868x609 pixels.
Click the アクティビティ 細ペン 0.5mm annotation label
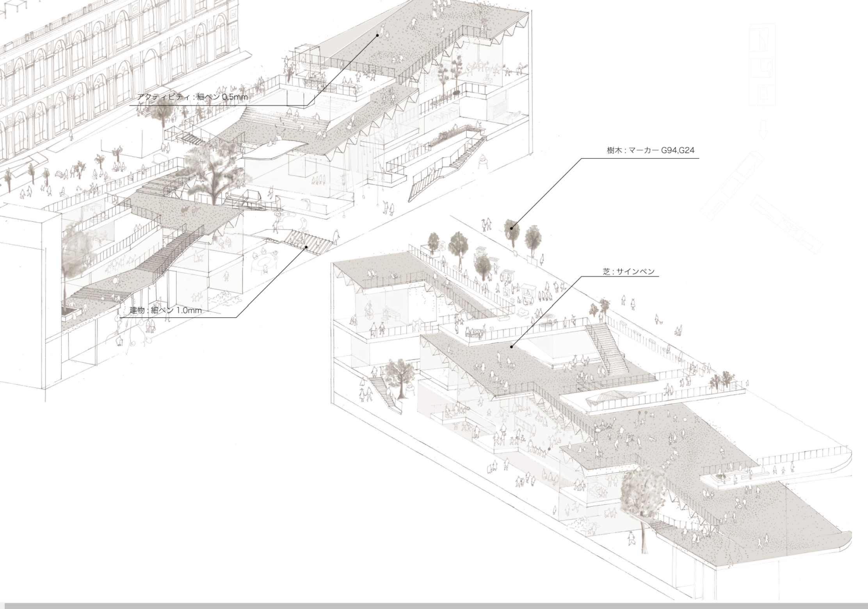(192, 97)
